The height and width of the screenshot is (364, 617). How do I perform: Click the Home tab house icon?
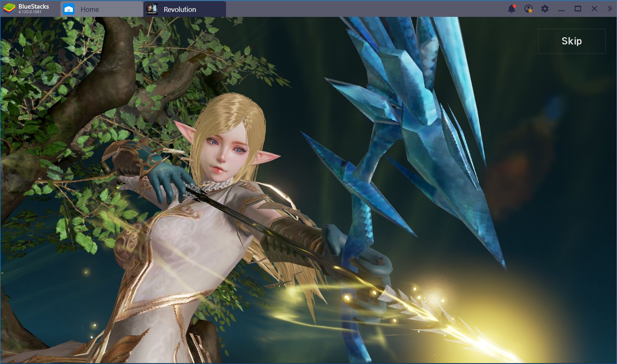click(x=69, y=9)
